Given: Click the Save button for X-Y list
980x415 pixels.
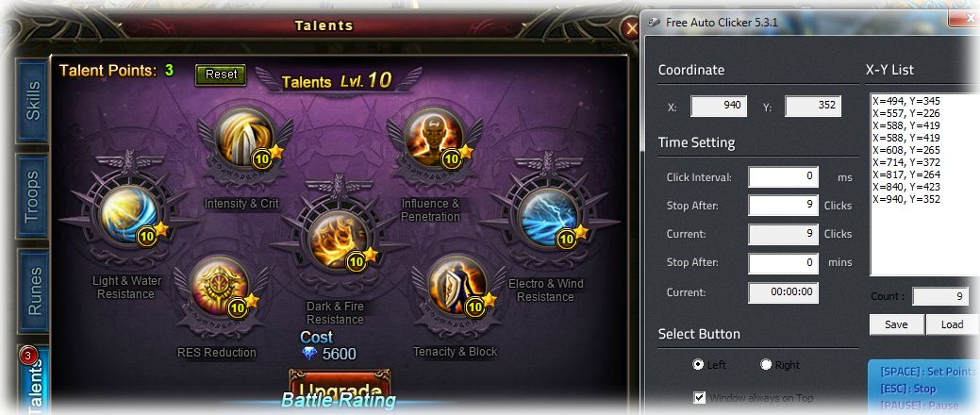Looking at the screenshot, I should coord(897,324).
